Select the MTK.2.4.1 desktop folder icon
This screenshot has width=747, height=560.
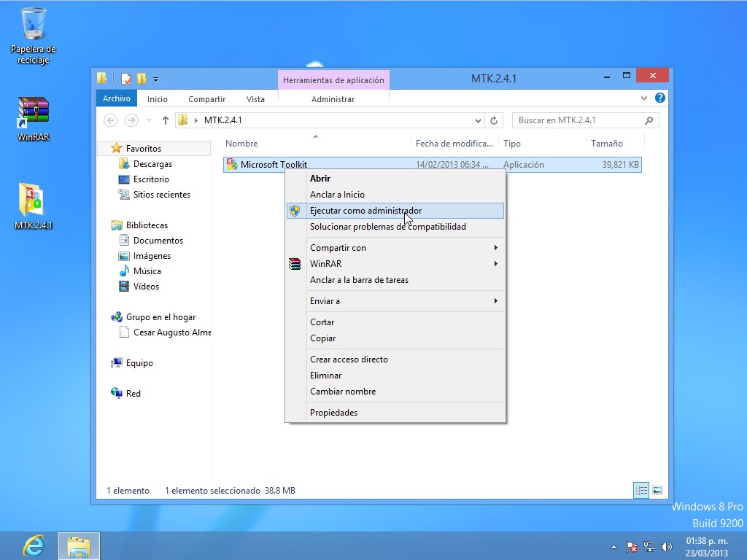(33, 206)
